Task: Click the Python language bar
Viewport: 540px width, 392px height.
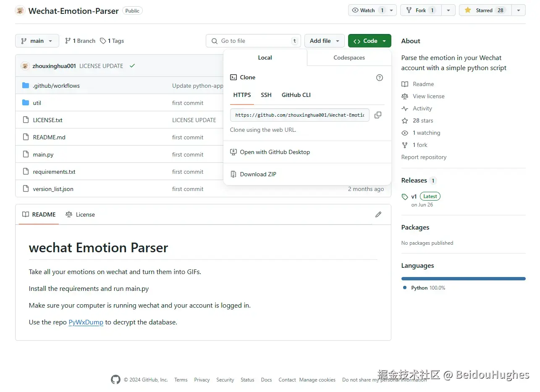Action: click(x=463, y=279)
